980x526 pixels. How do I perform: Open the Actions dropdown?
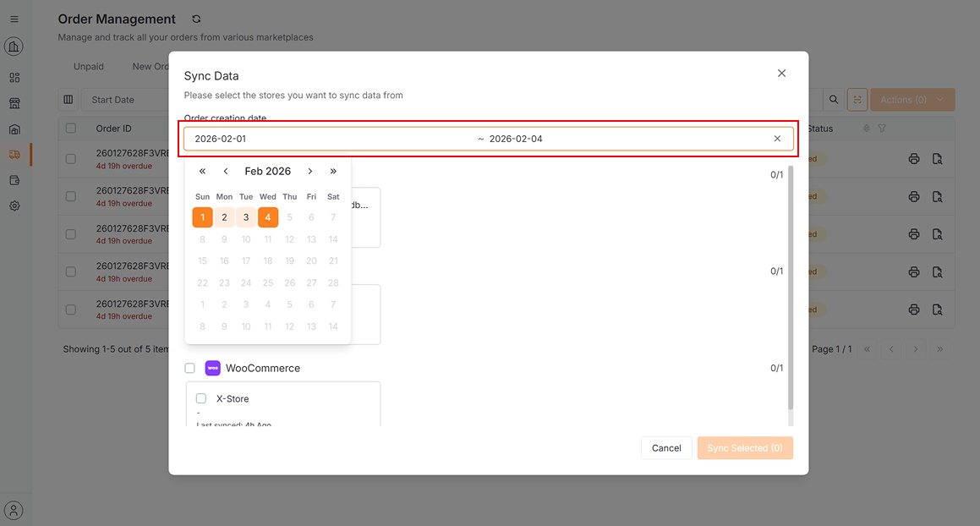click(x=912, y=99)
